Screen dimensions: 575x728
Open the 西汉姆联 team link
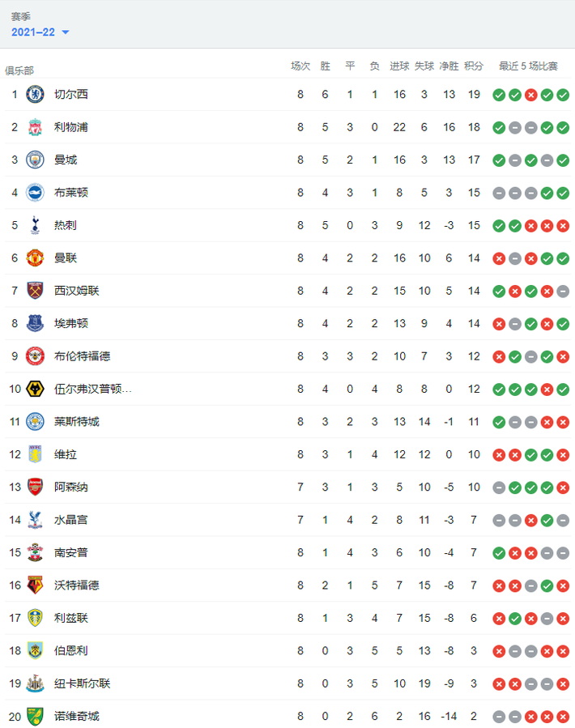[x=77, y=291]
